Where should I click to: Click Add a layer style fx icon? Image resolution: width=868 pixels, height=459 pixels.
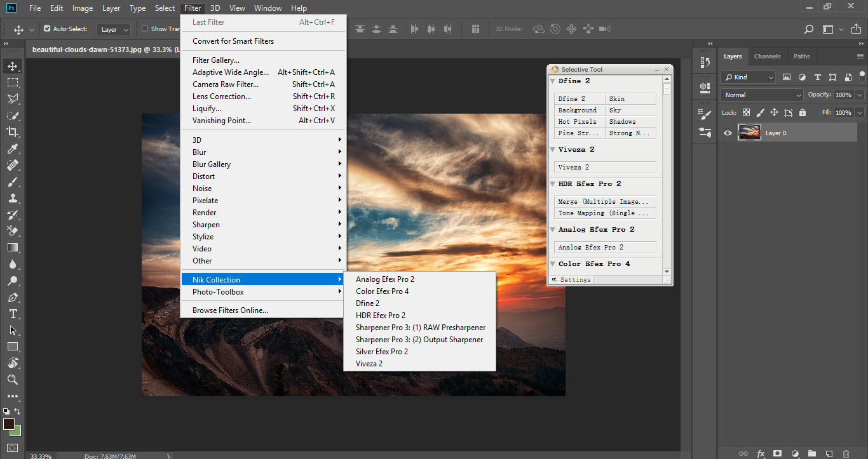click(761, 453)
